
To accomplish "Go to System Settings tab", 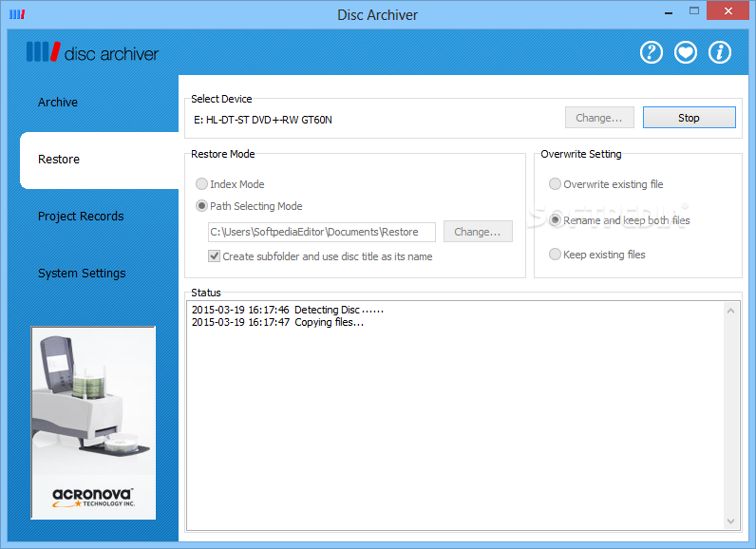I will click(x=82, y=274).
